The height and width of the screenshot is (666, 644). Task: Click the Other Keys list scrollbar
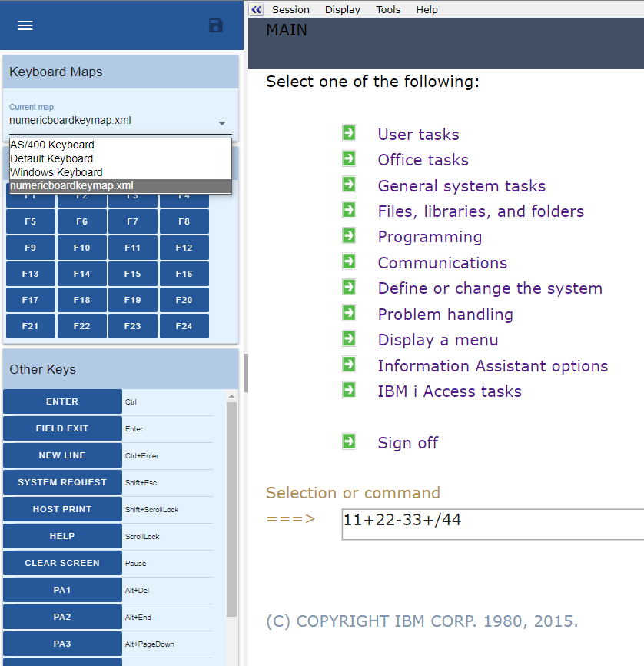pyautogui.click(x=231, y=508)
